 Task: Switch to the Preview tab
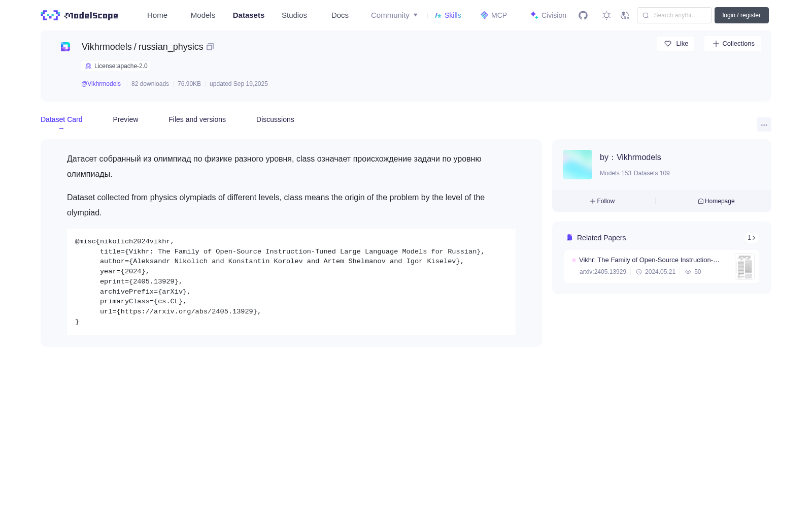125,119
